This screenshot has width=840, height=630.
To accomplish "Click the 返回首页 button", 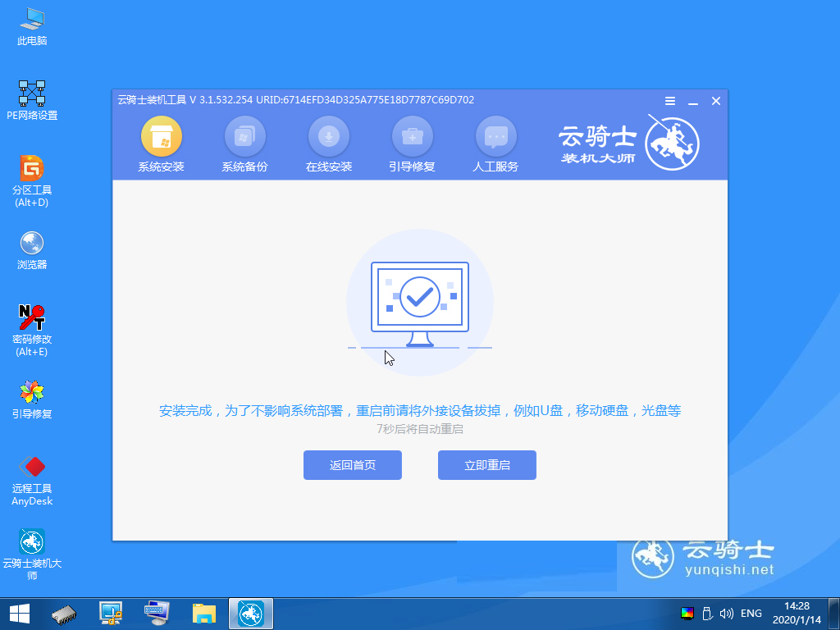I will coord(353,465).
